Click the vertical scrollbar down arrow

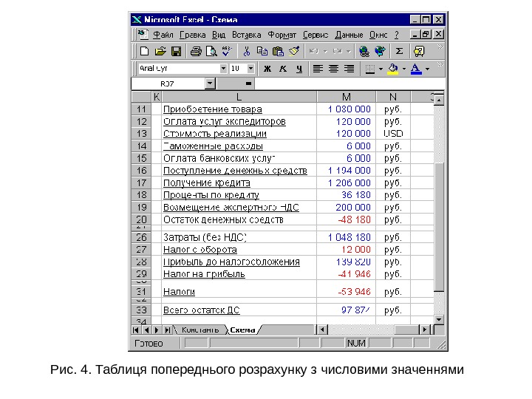pyautogui.click(x=439, y=320)
